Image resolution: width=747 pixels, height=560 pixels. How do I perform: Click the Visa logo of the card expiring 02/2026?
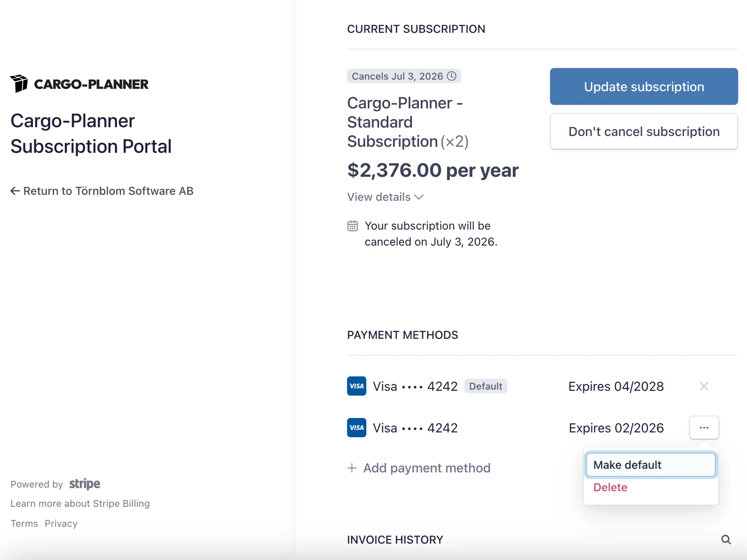point(356,428)
